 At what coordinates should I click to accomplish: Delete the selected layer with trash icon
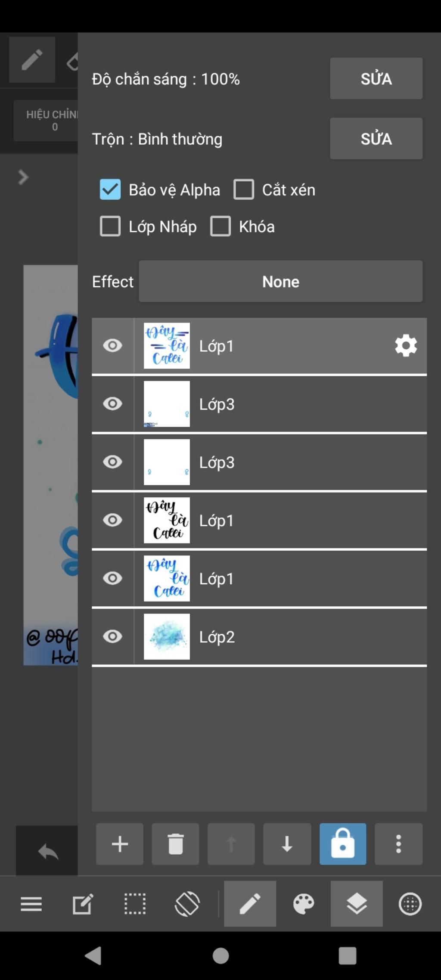[175, 844]
